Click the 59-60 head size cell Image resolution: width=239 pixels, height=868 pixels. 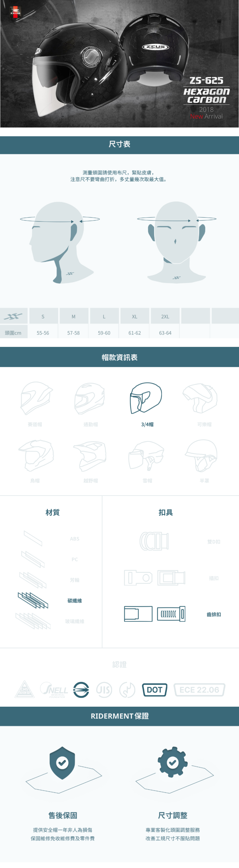click(104, 333)
